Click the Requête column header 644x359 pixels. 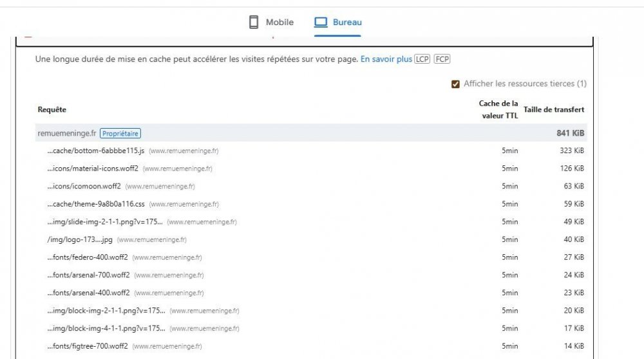tap(52, 110)
